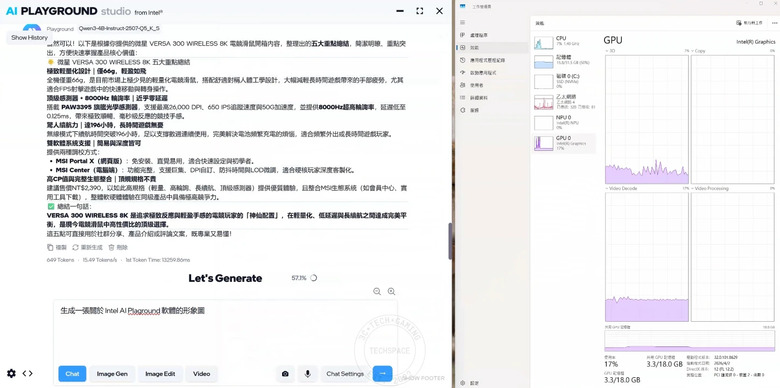Click the Let's Generate heading
This screenshot has width=780, height=388.
pos(225,278)
